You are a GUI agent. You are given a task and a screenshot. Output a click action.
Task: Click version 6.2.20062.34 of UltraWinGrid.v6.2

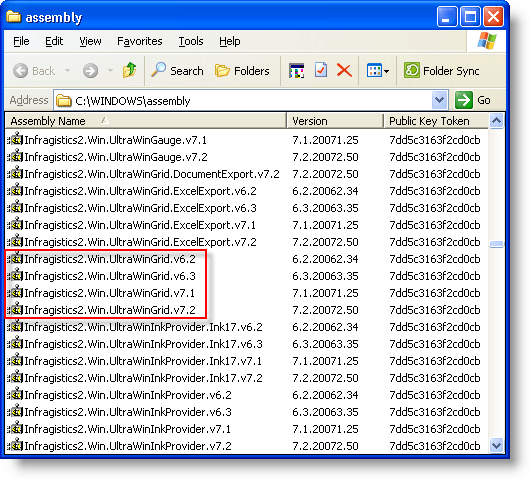click(x=325, y=259)
